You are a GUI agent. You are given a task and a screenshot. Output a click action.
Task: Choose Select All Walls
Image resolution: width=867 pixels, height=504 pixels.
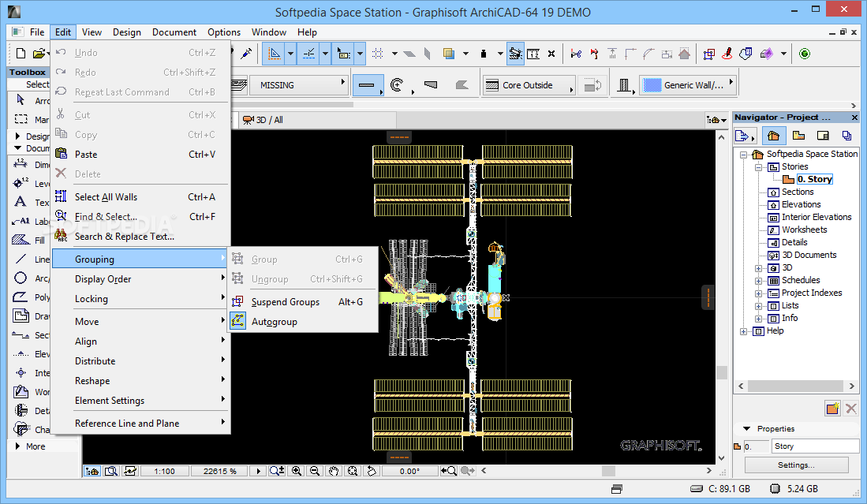(x=141, y=197)
